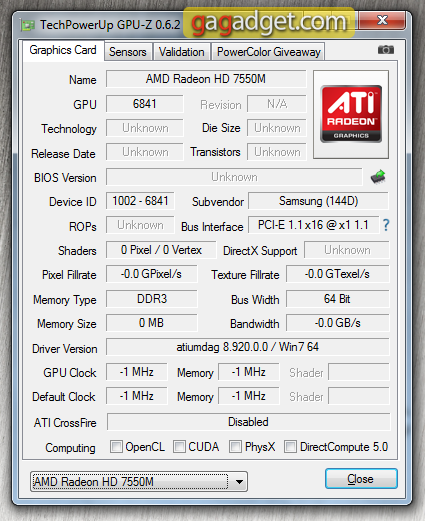425x521 pixels.
Task: Click the Pixel Fillrate value -0.0 GPixel/s
Action: [x=152, y=274]
